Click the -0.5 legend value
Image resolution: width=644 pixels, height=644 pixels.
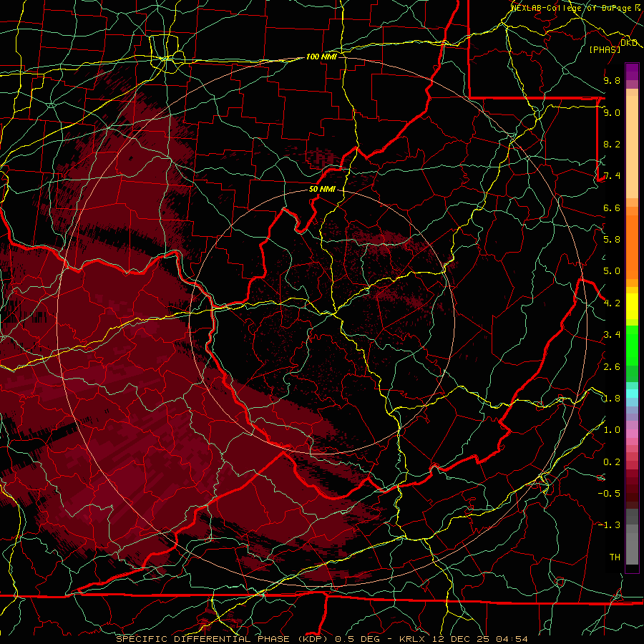(609, 494)
